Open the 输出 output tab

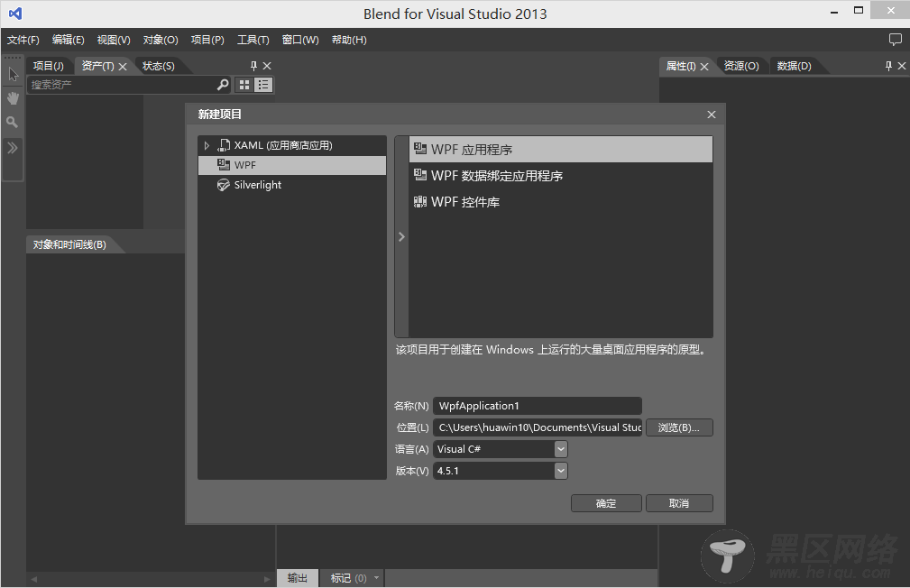coord(297,578)
